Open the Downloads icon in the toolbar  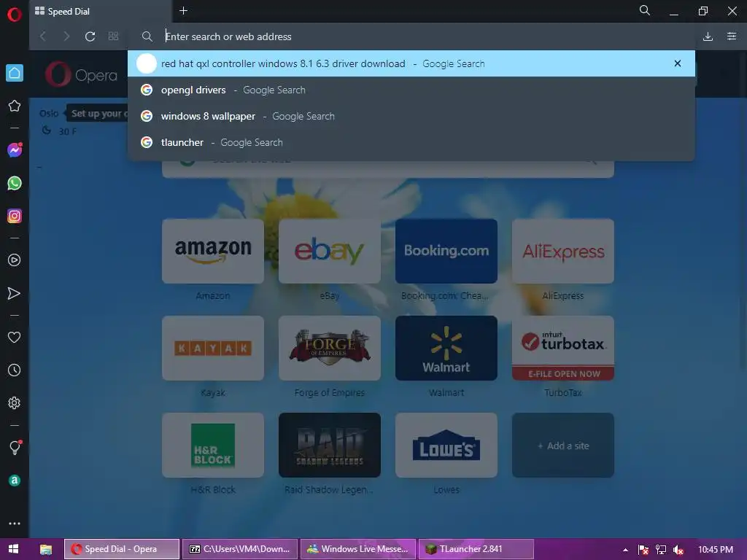click(708, 36)
